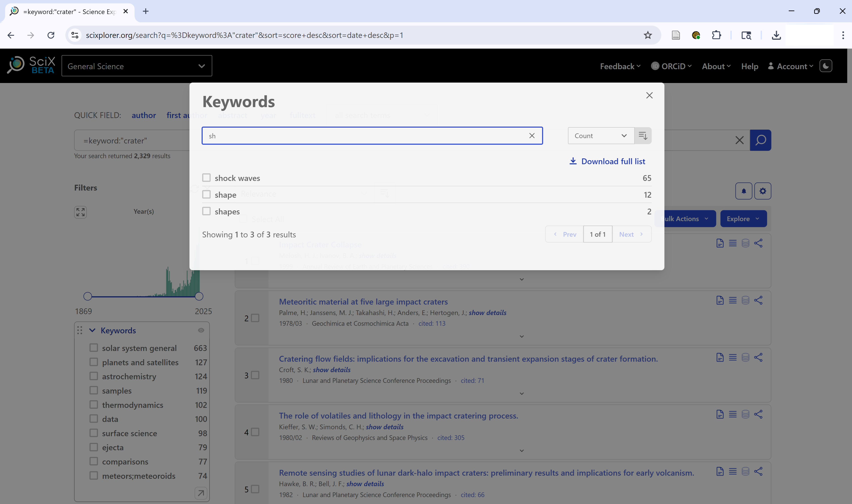
Task: Expand abstract of first result
Action: tap(522, 280)
